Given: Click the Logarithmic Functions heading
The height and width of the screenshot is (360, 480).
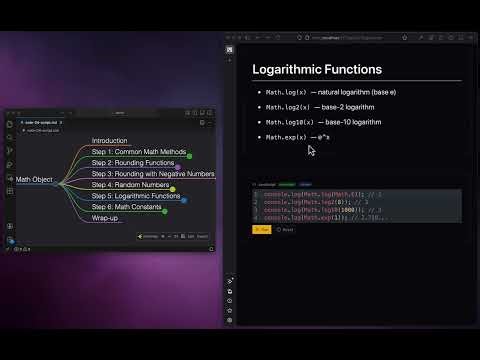Looking at the screenshot, I should pos(317,69).
